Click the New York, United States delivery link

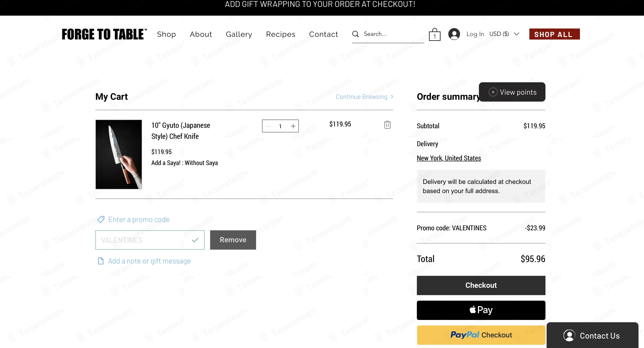click(x=449, y=158)
